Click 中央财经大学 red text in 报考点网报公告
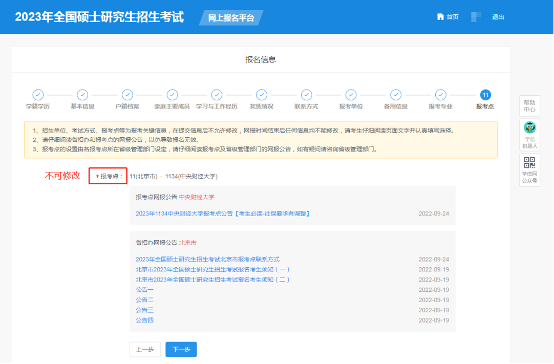This screenshot has width=554, height=364. 196,197
